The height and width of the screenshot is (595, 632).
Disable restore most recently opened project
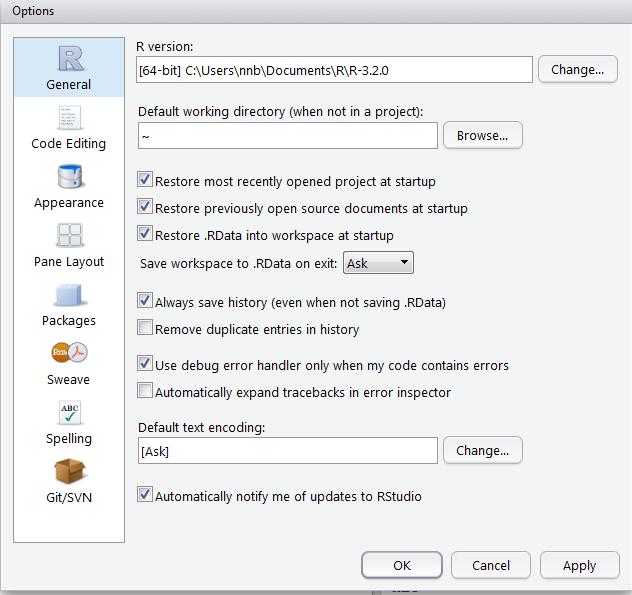(x=146, y=181)
